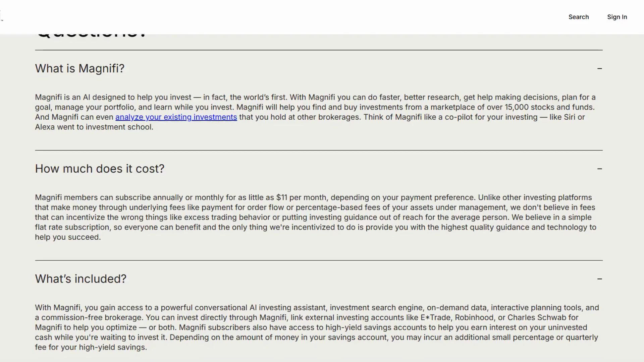This screenshot has width=644, height=362.
Task: Follow the analyze your existing investments link
Action: click(176, 117)
